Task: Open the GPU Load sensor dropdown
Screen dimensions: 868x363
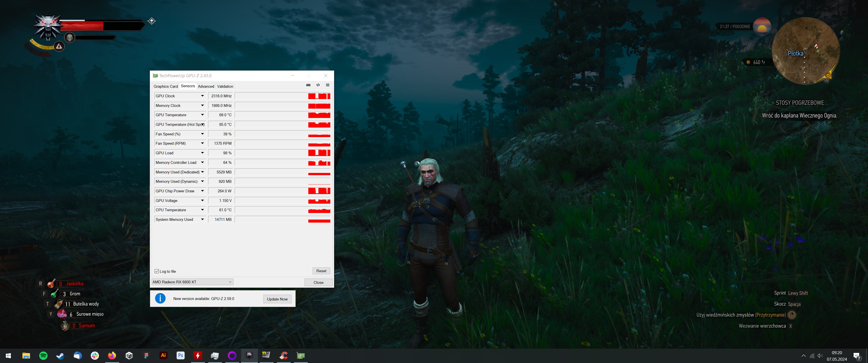Action: [x=203, y=153]
